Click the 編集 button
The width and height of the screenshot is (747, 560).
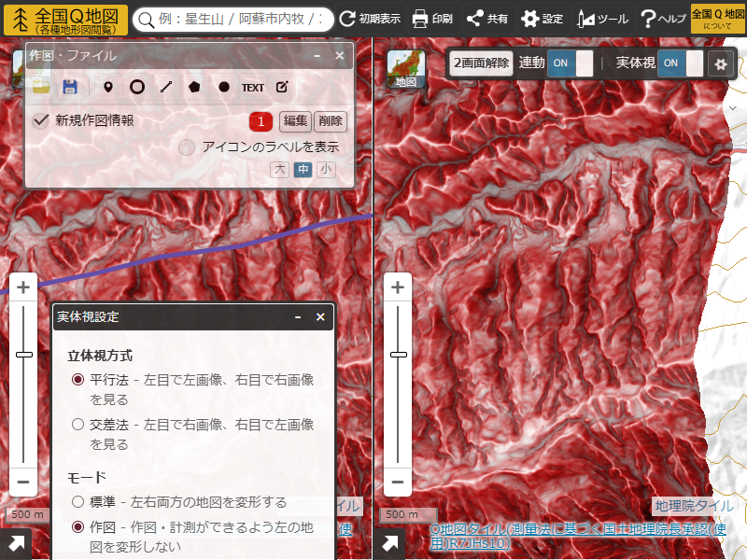coord(295,120)
